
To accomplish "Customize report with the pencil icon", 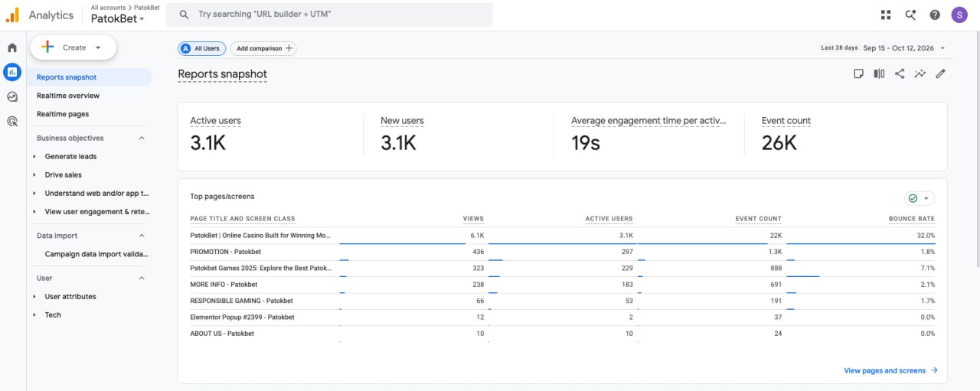I will [941, 73].
